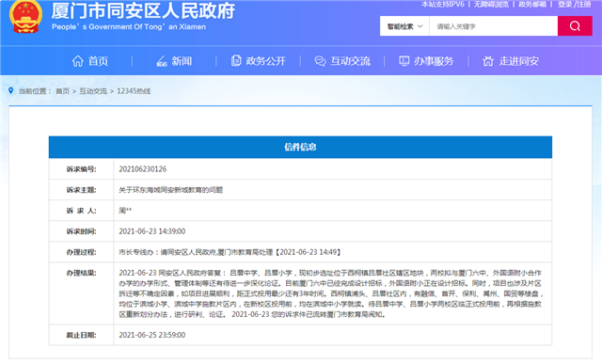Open the 政务邮箱 mailbox link
602x364 pixels.
532,4
